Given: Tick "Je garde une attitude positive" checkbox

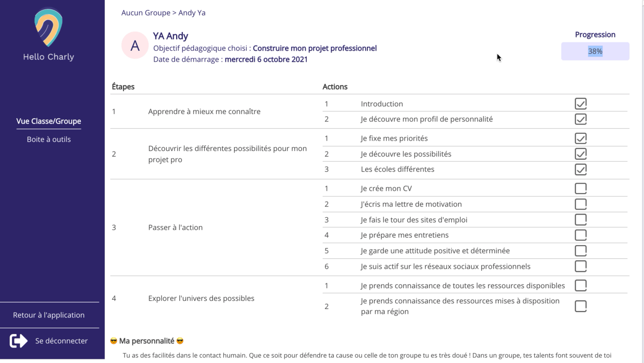Looking at the screenshot, I should [580, 250].
